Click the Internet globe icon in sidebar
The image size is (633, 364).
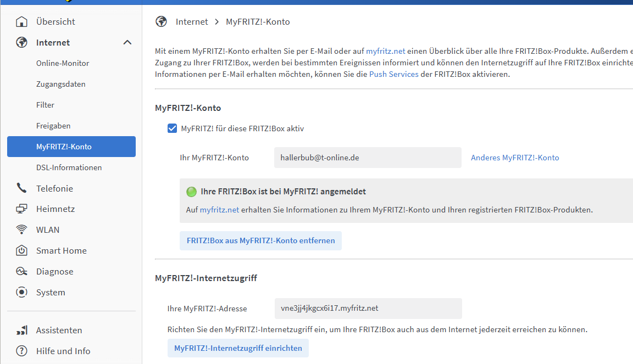[x=21, y=43]
